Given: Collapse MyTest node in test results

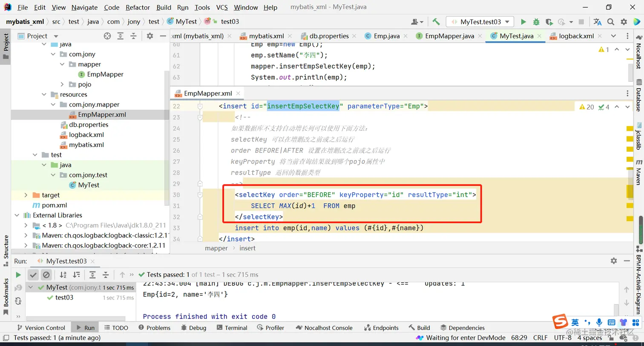Looking at the screenshot, I should (x=31, y=288).
